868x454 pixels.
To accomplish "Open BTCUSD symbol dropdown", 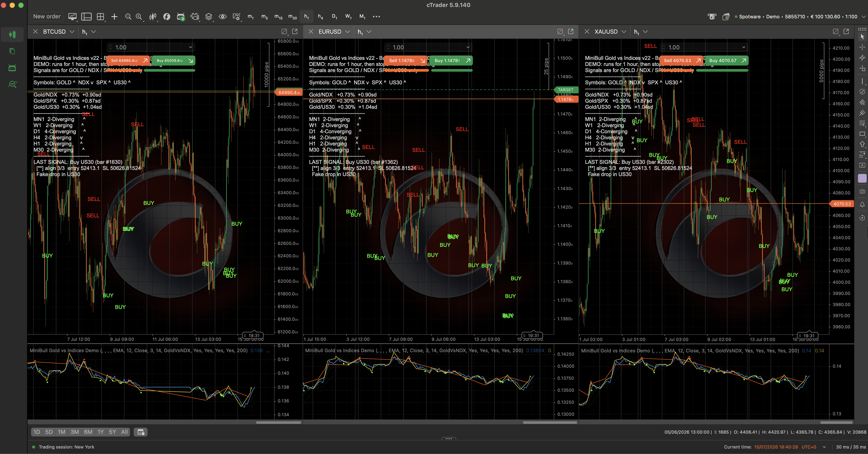I will click(72, 31).
